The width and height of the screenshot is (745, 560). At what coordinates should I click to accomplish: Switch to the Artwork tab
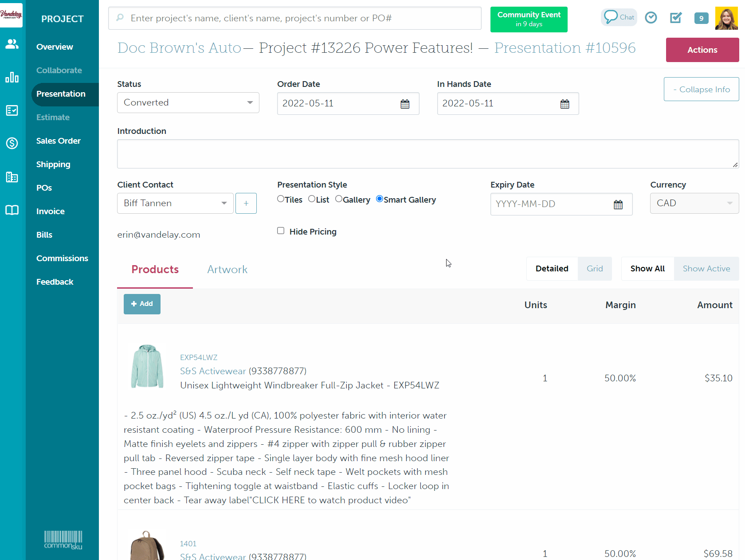[x=227, y=270]
